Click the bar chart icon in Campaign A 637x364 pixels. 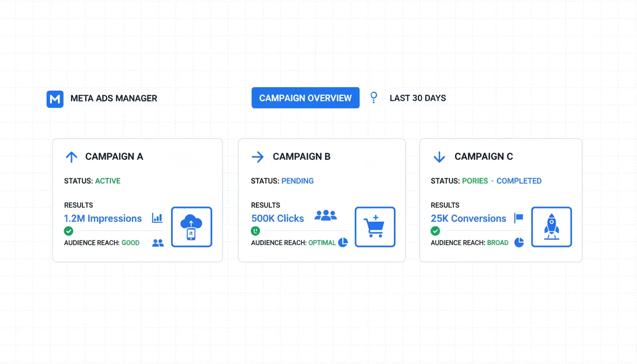point(157,218)
